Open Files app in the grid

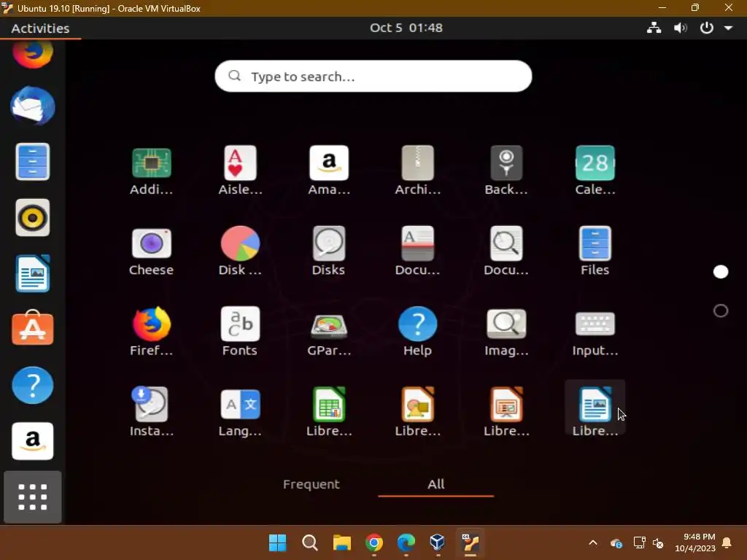point(595,251)
